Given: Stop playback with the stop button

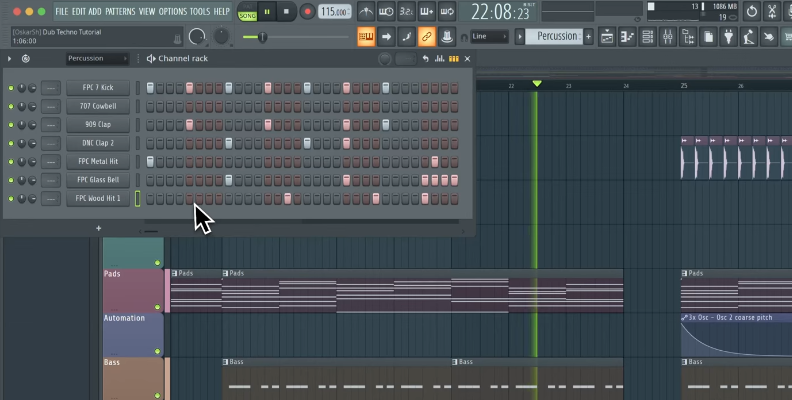Looking at the screenshot, I should [x=287, y=12].
